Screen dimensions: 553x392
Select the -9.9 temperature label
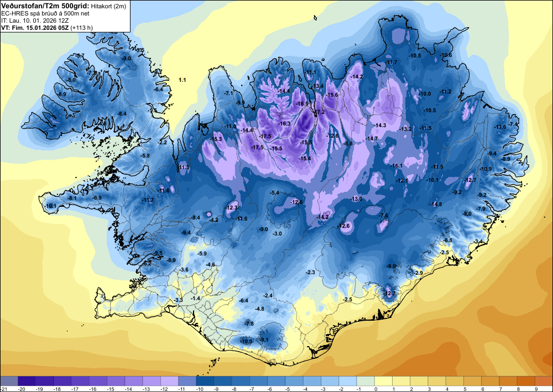240,103
